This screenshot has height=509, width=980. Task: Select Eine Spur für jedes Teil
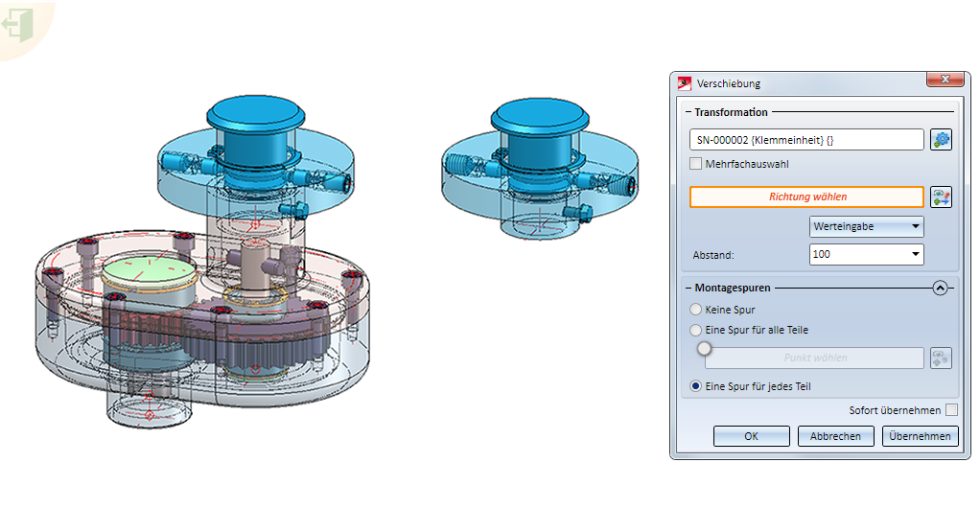695,386
